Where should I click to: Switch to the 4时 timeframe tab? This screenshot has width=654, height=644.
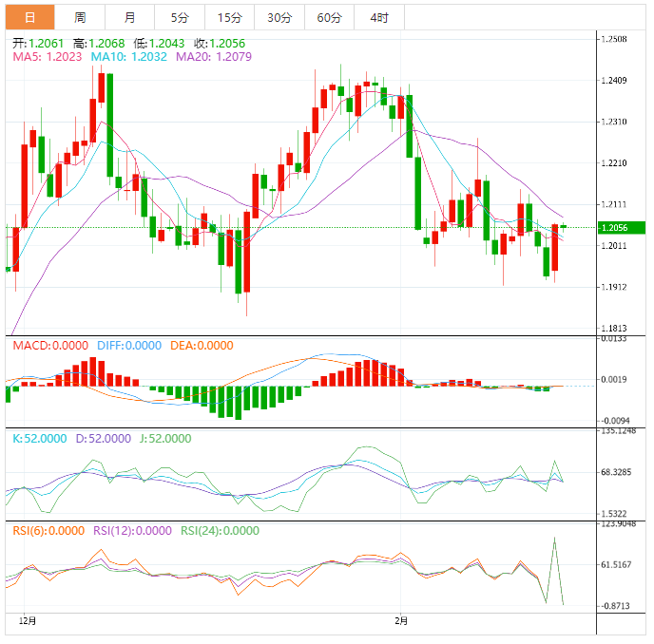click(378, 17)
